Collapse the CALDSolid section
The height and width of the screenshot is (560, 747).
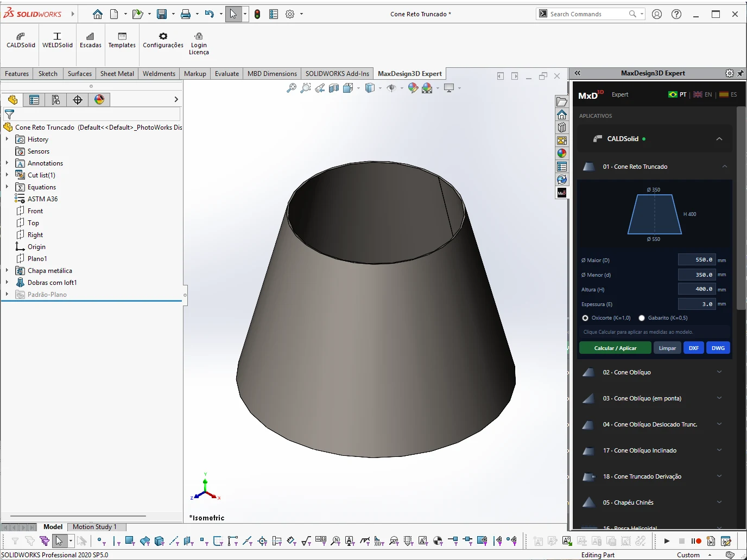pyautogui.click(x=719, y=139)
